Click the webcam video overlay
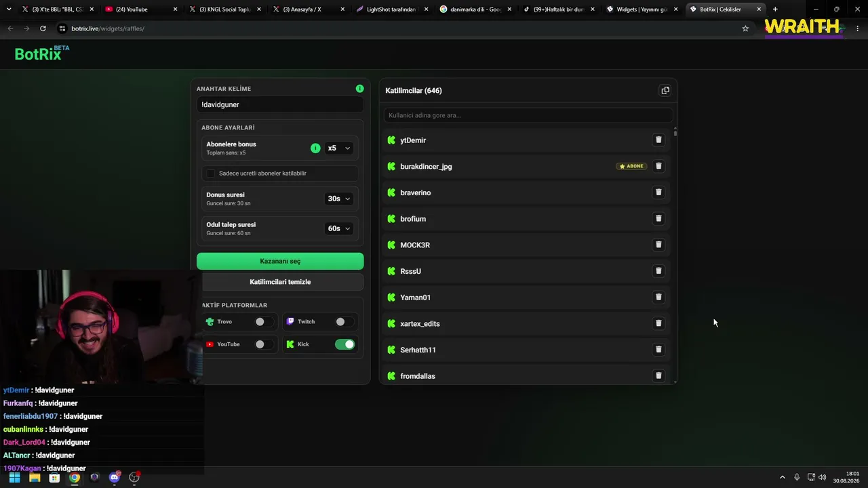Image resolution: width=868 pixels, height=488 pixels. (100, 327)
